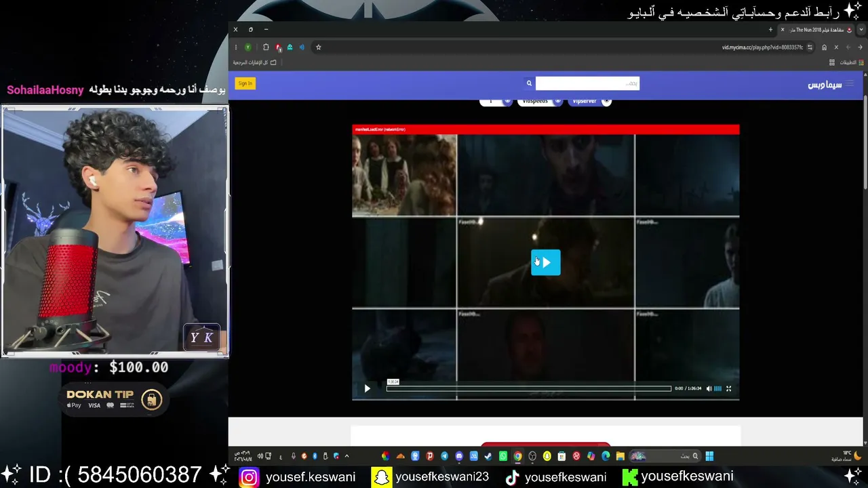The width and height of the screenshot is (868, 488).
Task: Open Google Chrome from the taskbar
Action: [517, 456]
